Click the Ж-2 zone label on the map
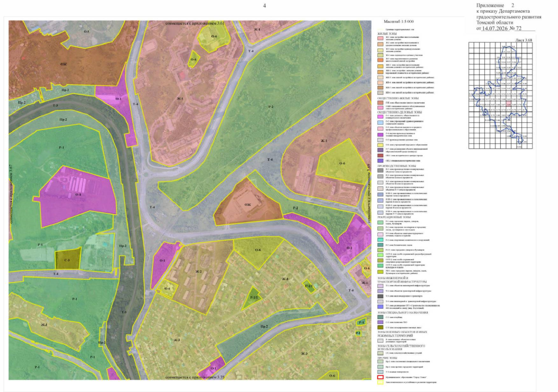This screenshot has height=392, width=558. (x=198, y=271)
